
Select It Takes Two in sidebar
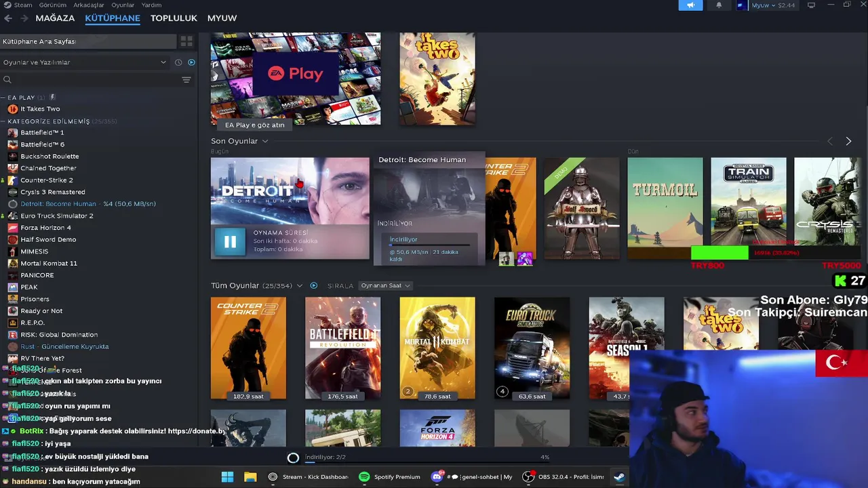point(40,109)
